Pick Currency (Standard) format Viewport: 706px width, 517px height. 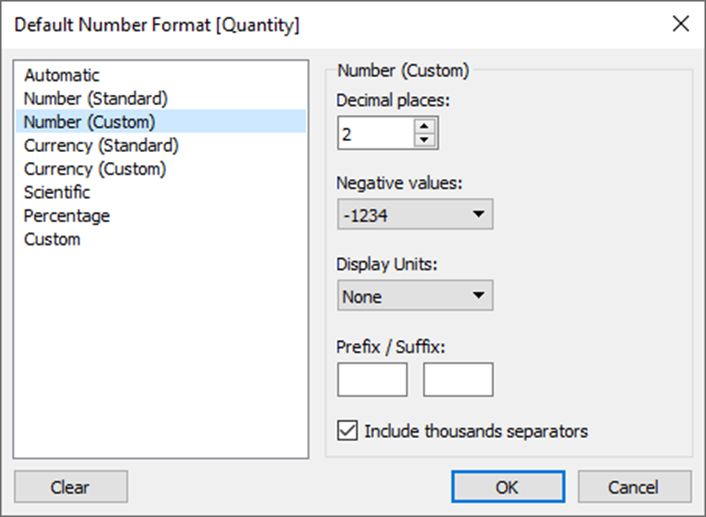[101, 145]
